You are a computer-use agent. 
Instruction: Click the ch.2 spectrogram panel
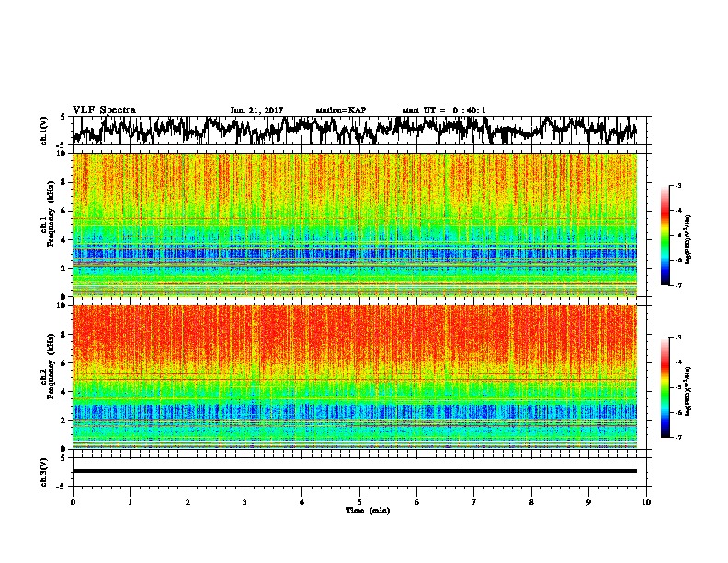click(x=355, y=377)
